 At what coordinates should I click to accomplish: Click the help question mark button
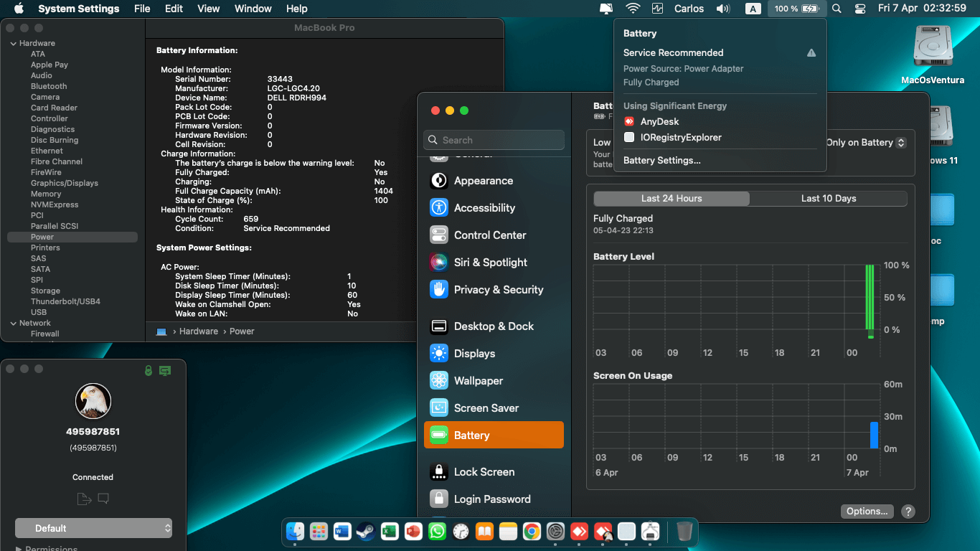click(908, 512)
